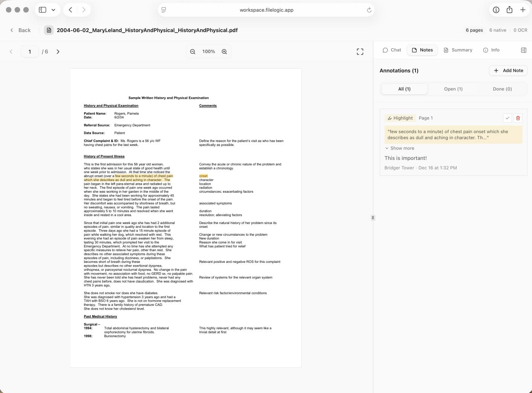This screenshot has height=393, width=532.
Task: Select the Open (1) filter
Action: click(x=453, y=89)
